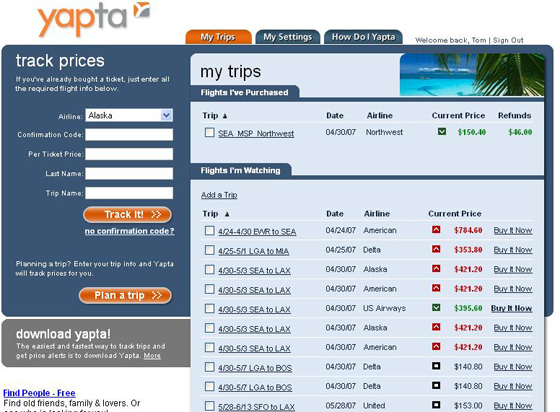Open the Airline dropdown showing Alaska
The image size is (560, 412).
point(129,115)
